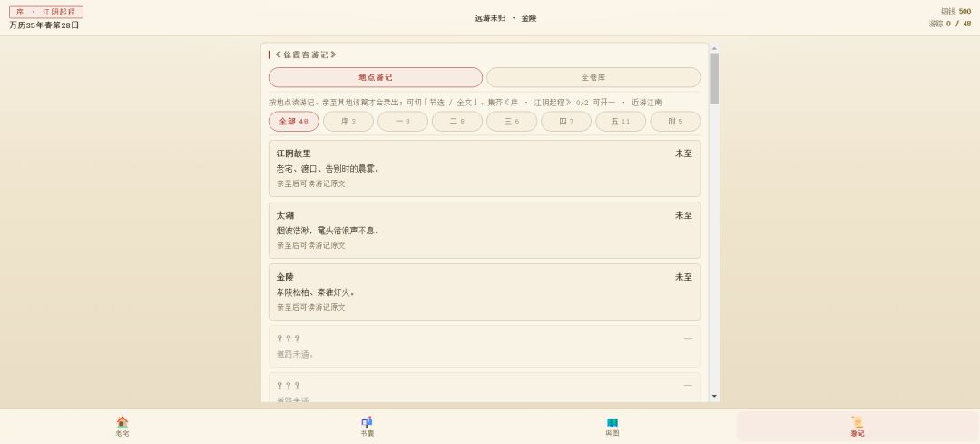Open the 老宅 house icon in bottom bar
This screenshot has width=980, height=444.
click(x=122, y=422)
